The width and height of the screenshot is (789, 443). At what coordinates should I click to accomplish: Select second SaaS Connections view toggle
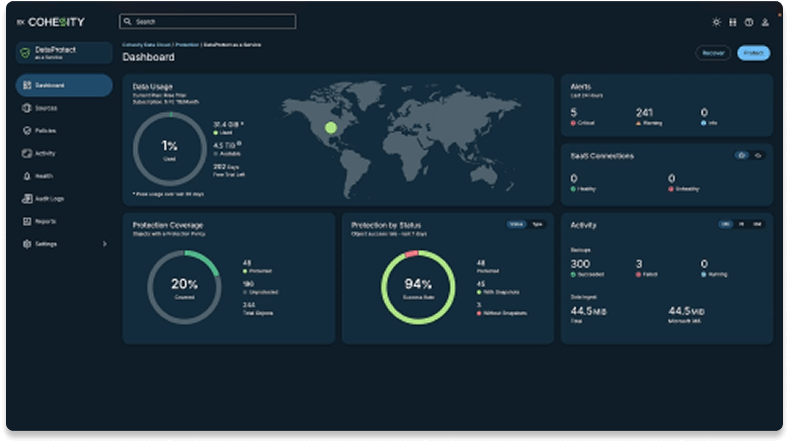pyautogui.click(x=758, y=156)
